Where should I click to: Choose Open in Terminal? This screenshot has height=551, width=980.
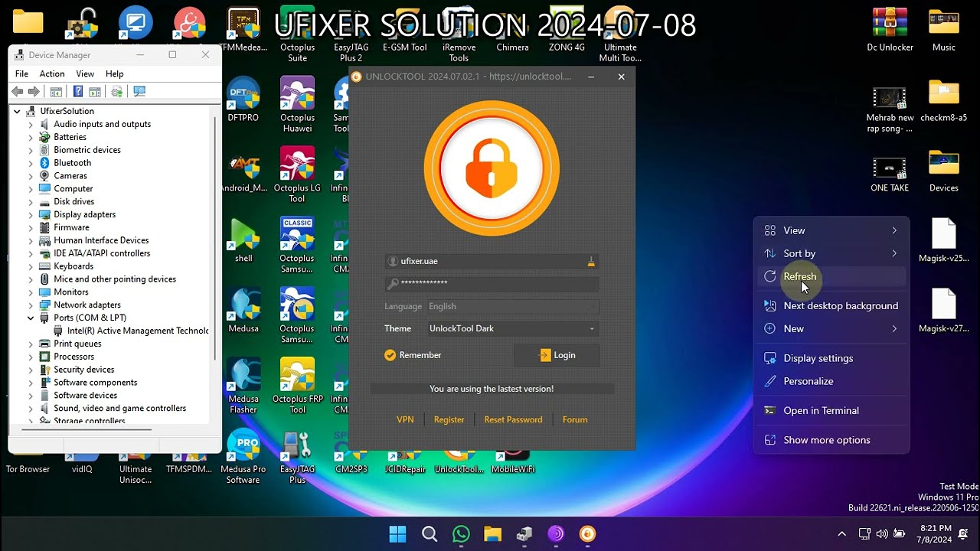(831, 411)
